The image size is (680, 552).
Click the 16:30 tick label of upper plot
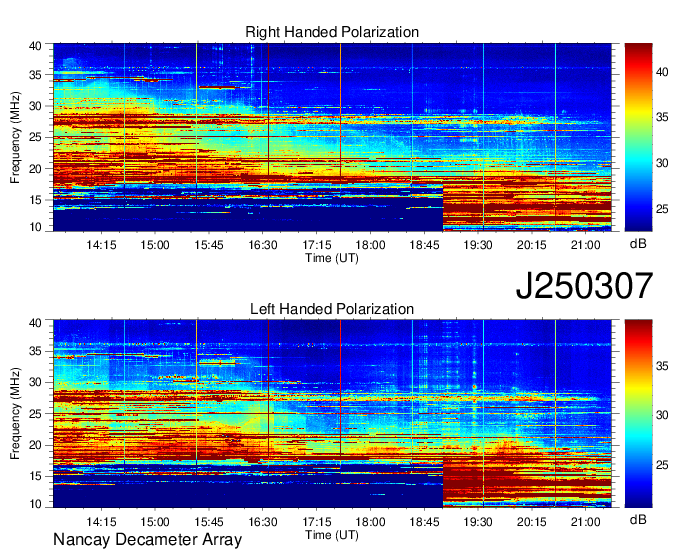click(x=263, y=245)
